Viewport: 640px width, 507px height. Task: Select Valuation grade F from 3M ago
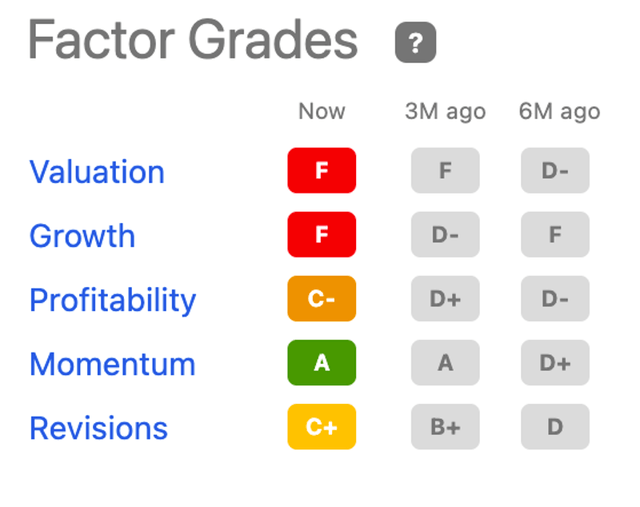(x=445, y=170)
